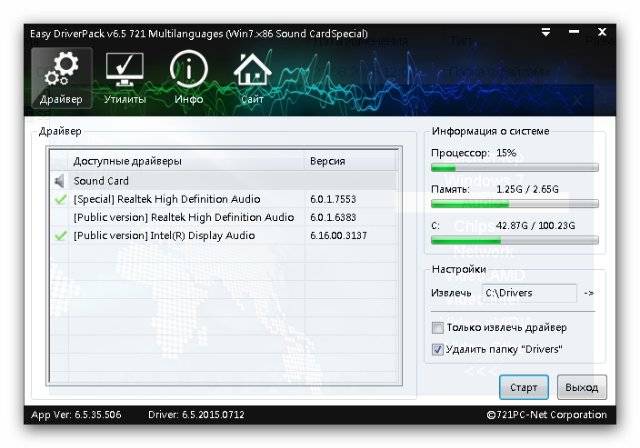The height and width of the screenshot is (448, 640).
Task: Click the Driver: 6.5.2015.0712 status text
Action: coord(196,415)
